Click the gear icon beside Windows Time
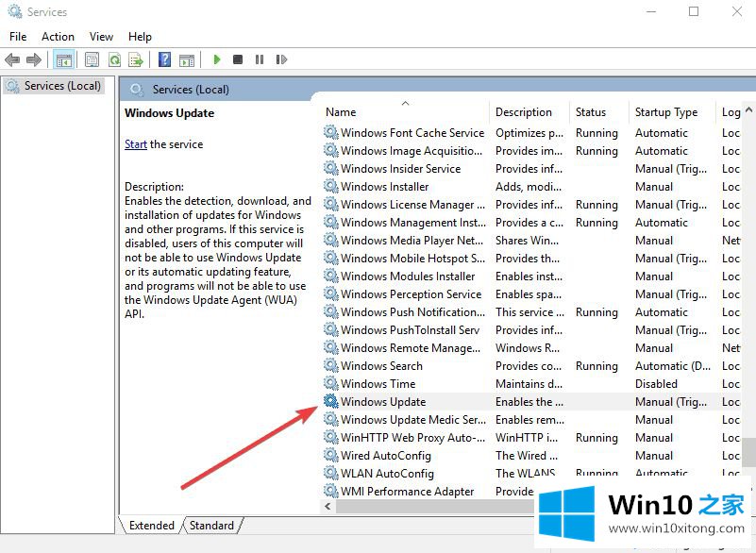The height and width of the screenshot is (553, 756). (x=330, y=383)
